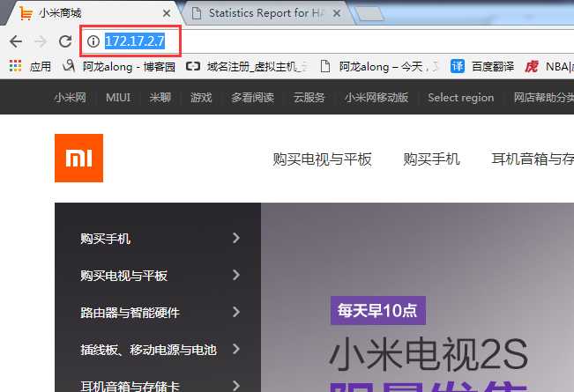Open the Apps grid bookmark icon
Viewport: 574px width, 392px height.
[x=15, y=66]
